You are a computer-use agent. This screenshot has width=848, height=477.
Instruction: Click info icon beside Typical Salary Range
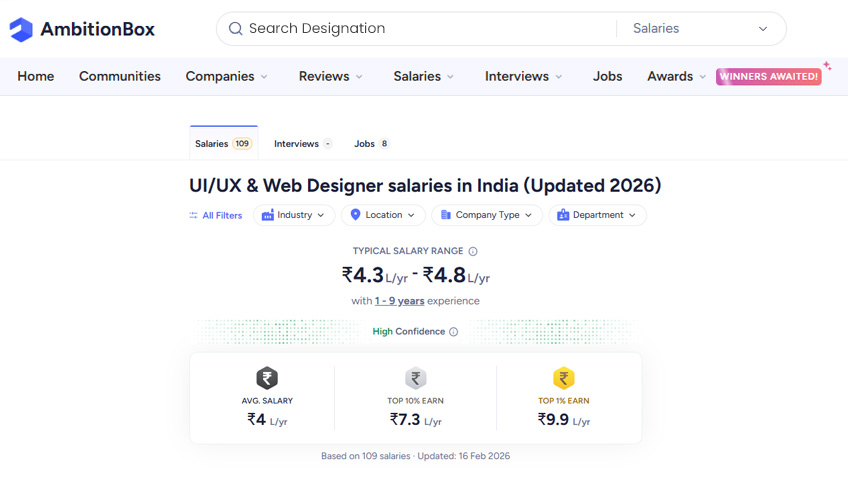click(473, 251)
